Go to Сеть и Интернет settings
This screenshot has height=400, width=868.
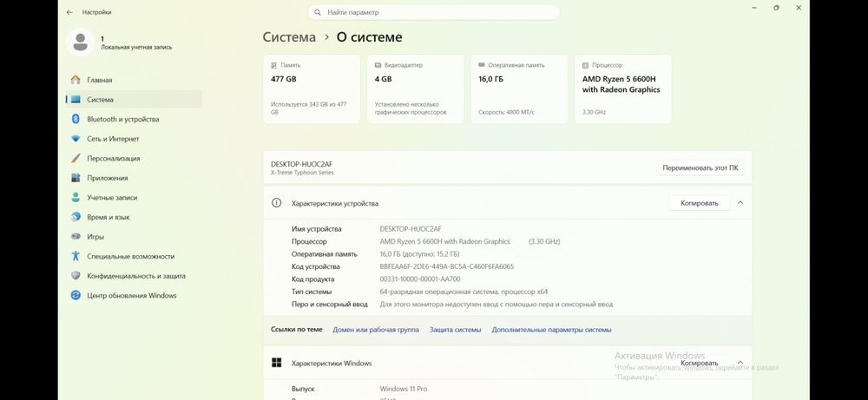tap(134, 139)
